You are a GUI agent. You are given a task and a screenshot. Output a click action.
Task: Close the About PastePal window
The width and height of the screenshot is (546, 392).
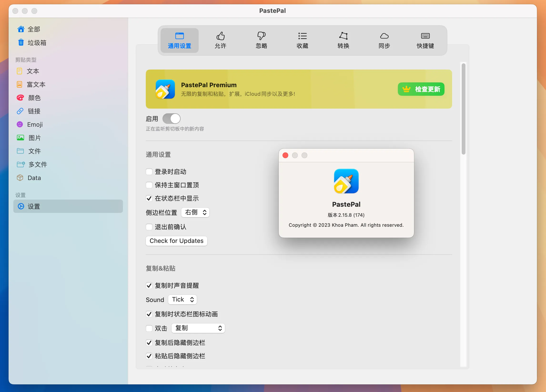pyautogui.click(x=285, y=155)
